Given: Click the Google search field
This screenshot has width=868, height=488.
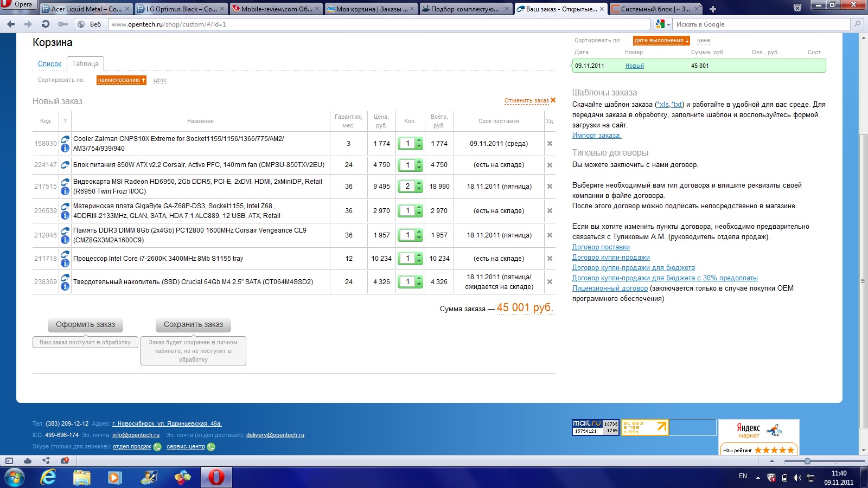Looking at the screenshot, I should pyautogui.click(x=762, y=24).
